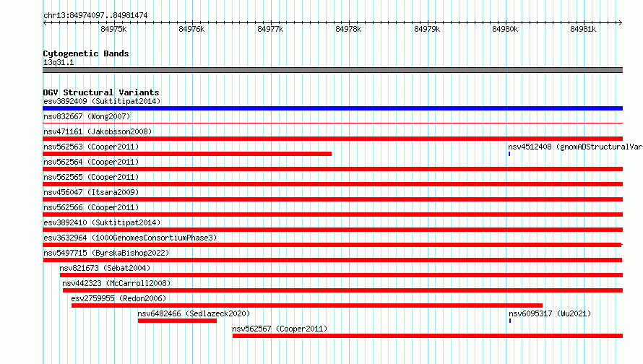The height and width of the screenshot is (364, 643).
Task: Click the gray 13q31.1 cytogenetic band bar
Action: click(x=332, y=70)
